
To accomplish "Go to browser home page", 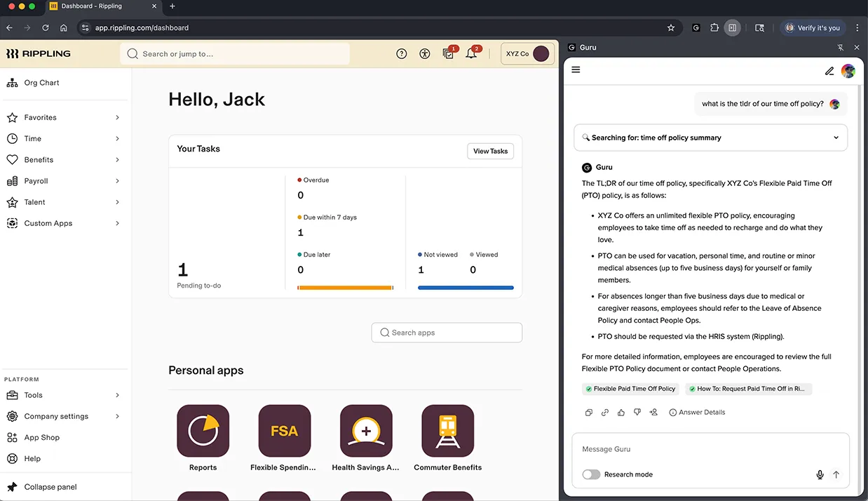I will pyautogui.click(x=64, y=28).
